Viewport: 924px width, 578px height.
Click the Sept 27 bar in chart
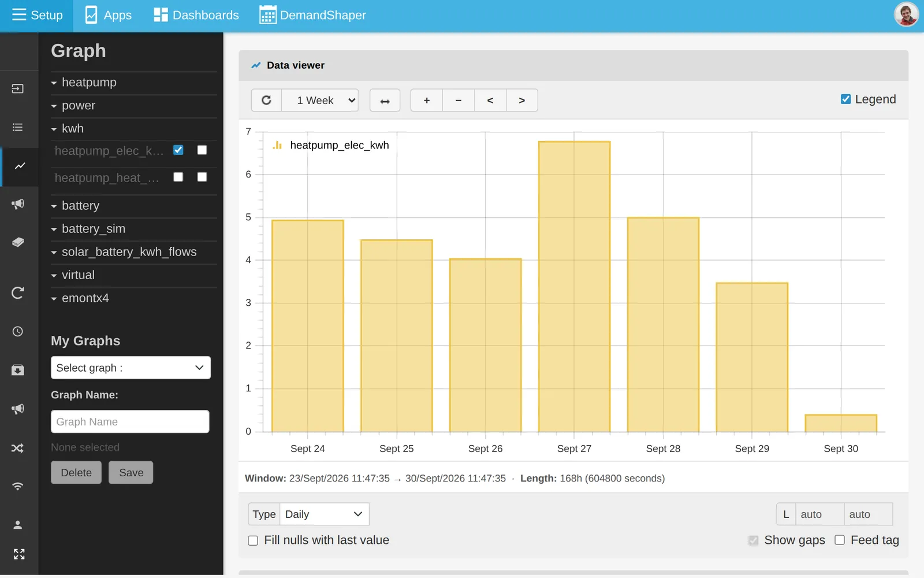574,287
